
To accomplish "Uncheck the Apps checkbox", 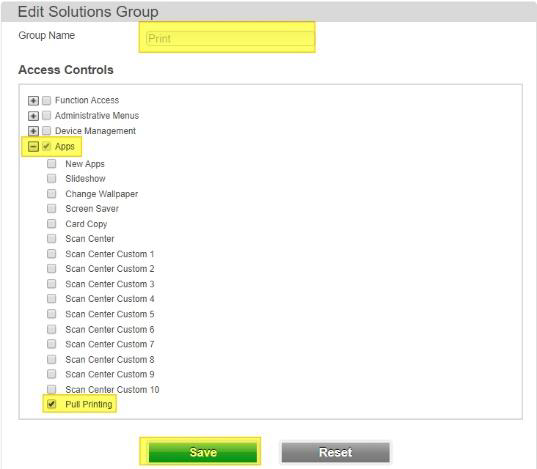I will 46,147.
